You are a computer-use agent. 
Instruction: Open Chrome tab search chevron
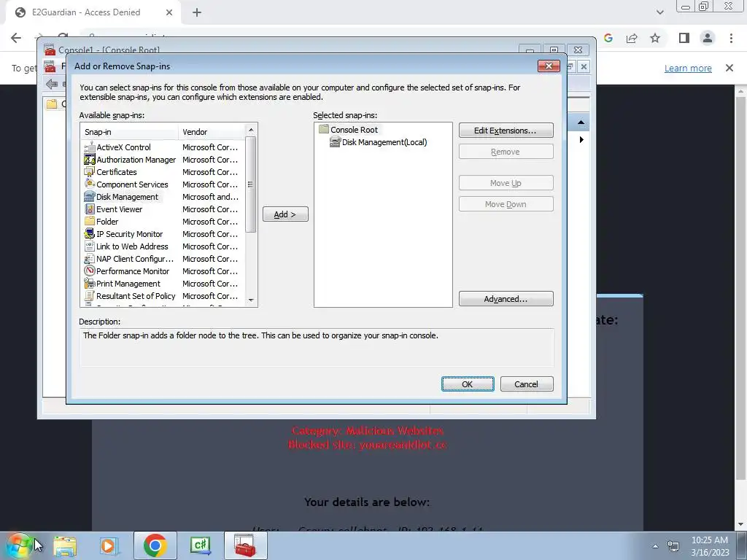[x=659, y=12]
